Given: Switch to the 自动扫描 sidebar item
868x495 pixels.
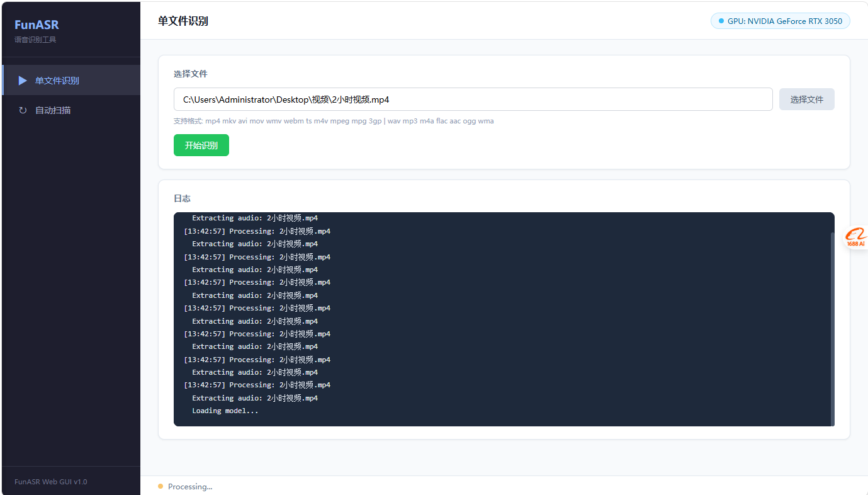Looking at the screenshot, I should click(71, 110).
